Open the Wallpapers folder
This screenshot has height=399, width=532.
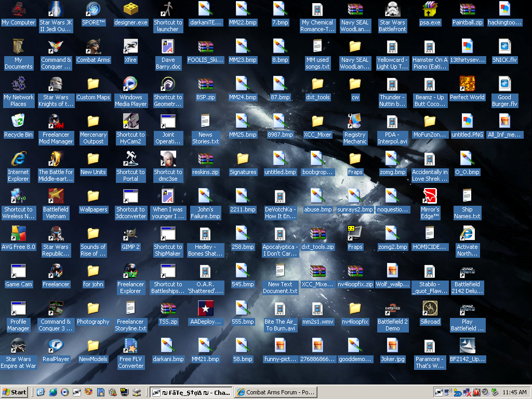click(x=94, y=201)
